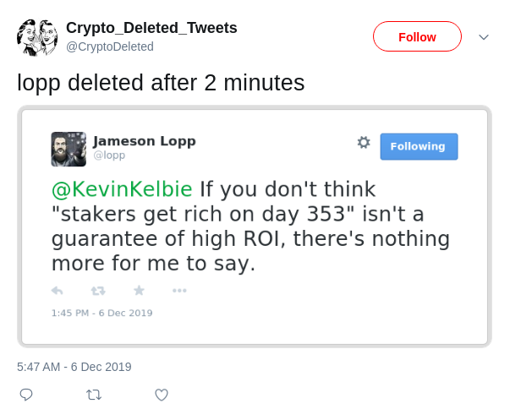Click the @CryptoDeleted handle
510x420 pixels.
(x=110, y=46)
